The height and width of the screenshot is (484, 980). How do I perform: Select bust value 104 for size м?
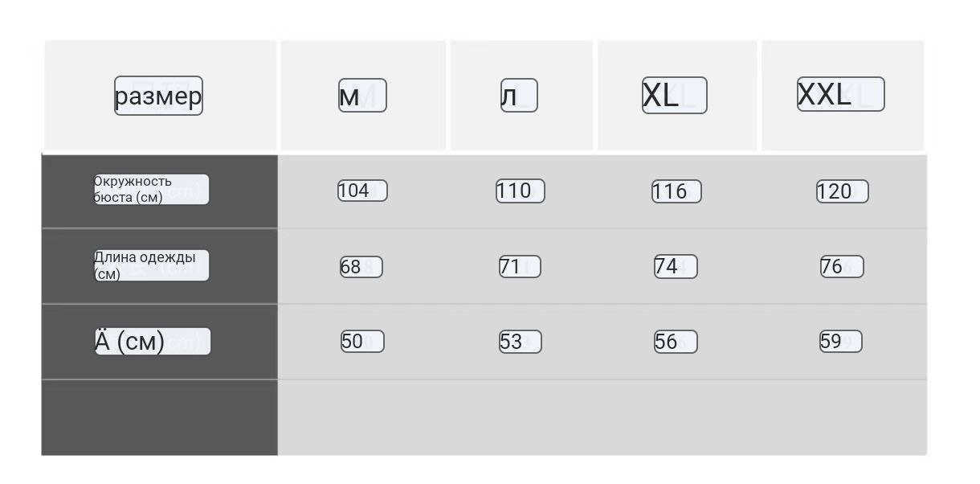pyautogui.click(x=362, y=191)
